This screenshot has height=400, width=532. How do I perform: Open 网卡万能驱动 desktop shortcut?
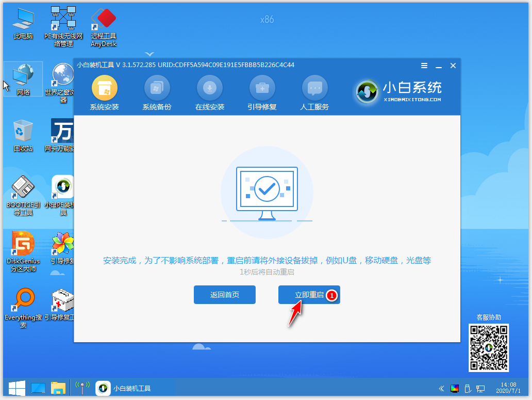(61, 135)
